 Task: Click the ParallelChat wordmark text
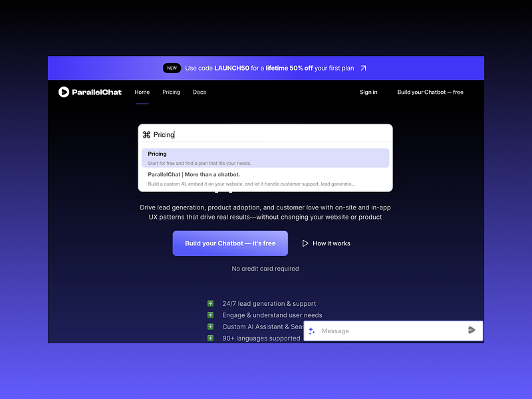[96, 92]
